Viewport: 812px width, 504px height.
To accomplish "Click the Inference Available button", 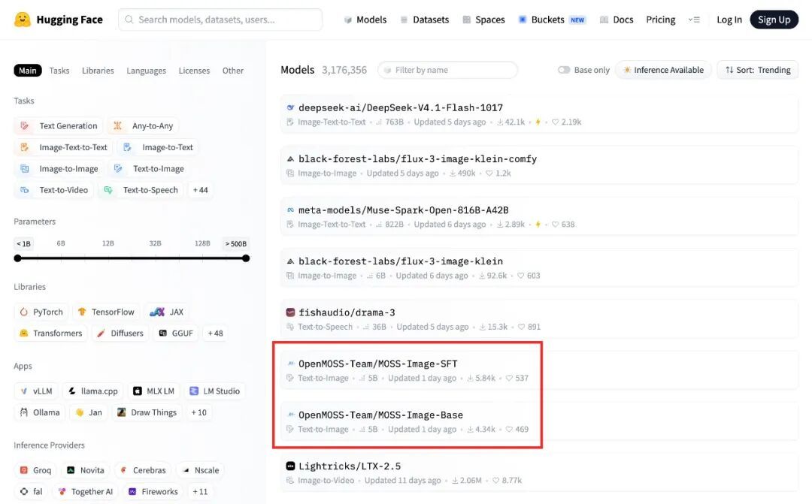I will click(x=663, y=70).
